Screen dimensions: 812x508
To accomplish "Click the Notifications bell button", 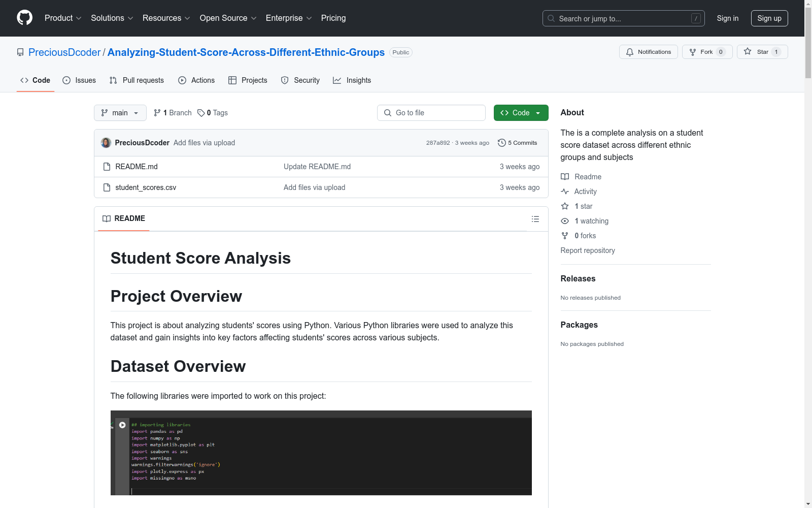I will pos(648,52).
